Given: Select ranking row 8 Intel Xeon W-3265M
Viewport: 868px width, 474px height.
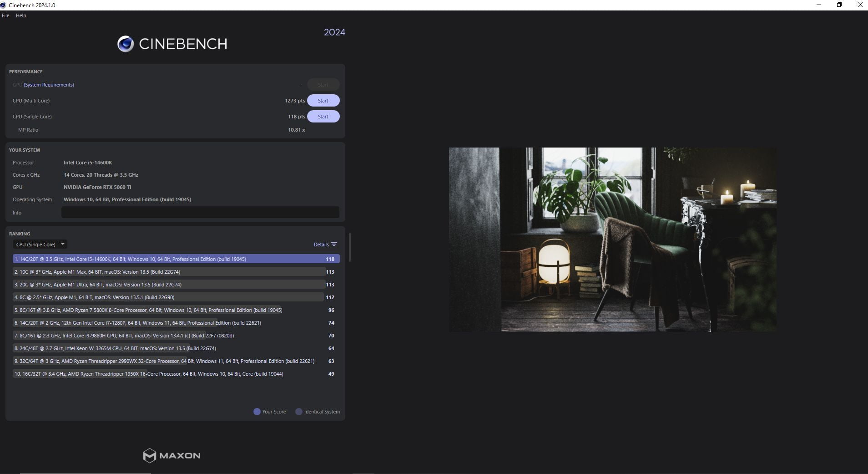Looking at the screenshot, I should (x=176, y=348).
